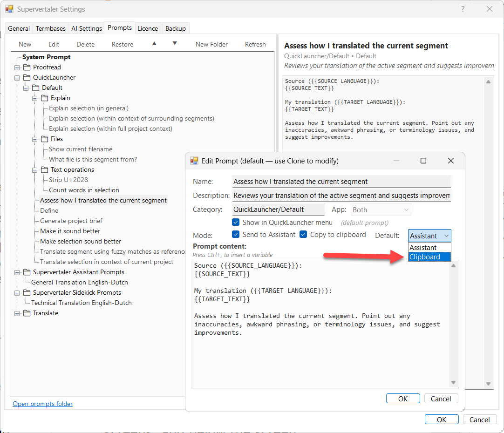Click the Supervertaler Assistant Prompts folder icon
The image size is (504, 433).
[27, 272]
